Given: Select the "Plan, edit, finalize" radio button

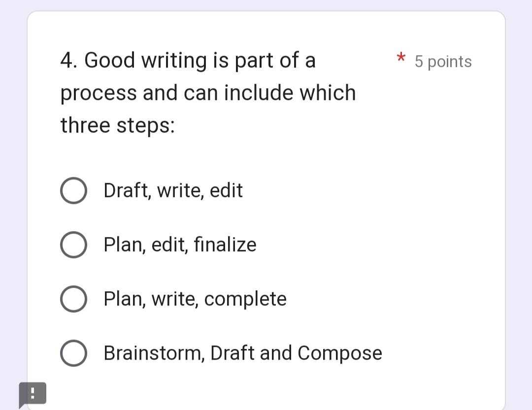Looking at the screenshot, I should (x=73, y=245).
